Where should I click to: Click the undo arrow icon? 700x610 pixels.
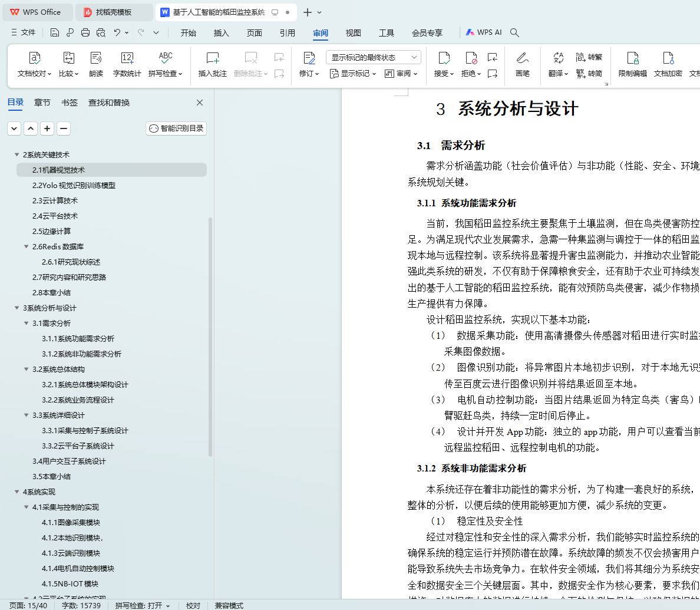[x=117, y=32]
